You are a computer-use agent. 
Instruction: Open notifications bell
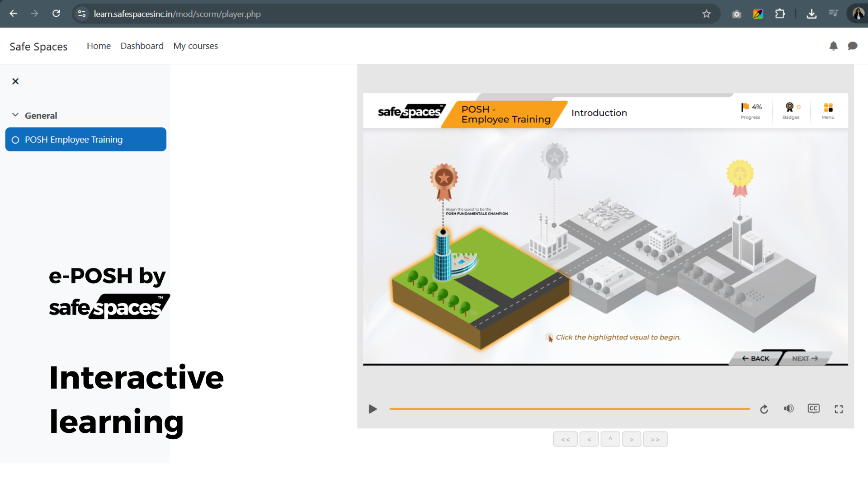(833, 46)
